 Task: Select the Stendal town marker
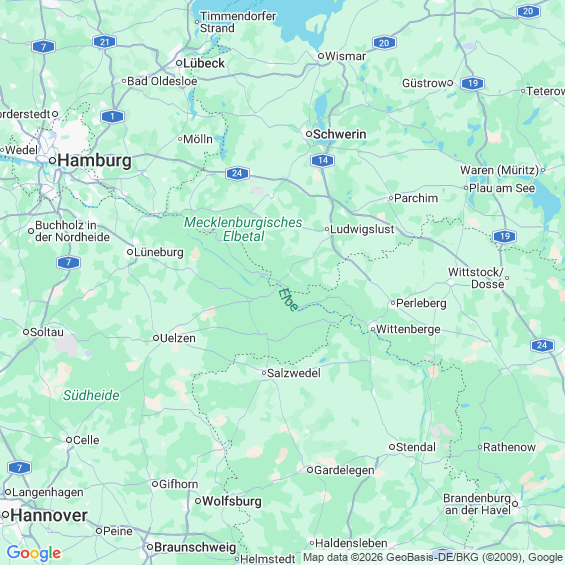pyautogui.click(x=392, y=447)
